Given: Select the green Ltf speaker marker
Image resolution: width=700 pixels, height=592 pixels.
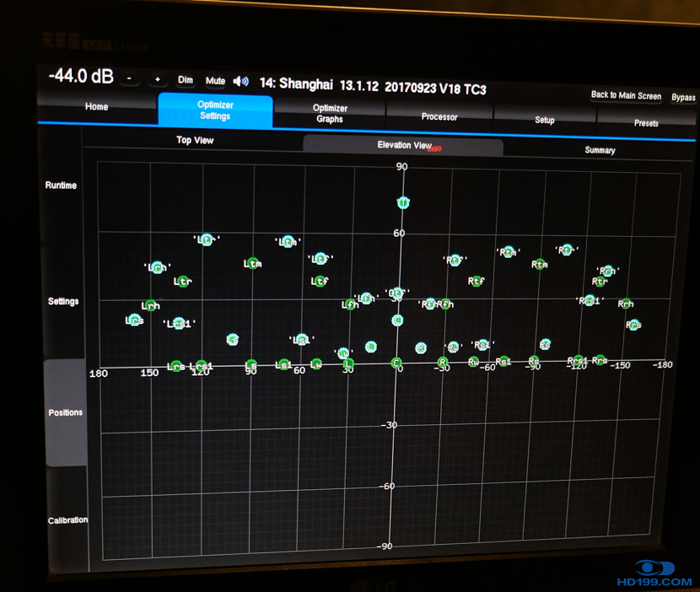Looking at the screenshot, I should (320, 282).
